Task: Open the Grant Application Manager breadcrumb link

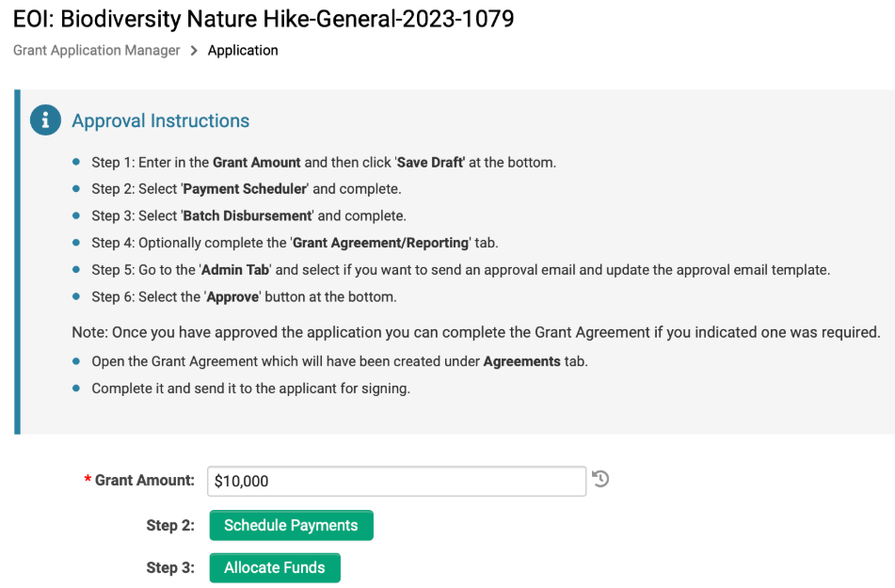Action: pyautogui.click(x=96, y=50)
